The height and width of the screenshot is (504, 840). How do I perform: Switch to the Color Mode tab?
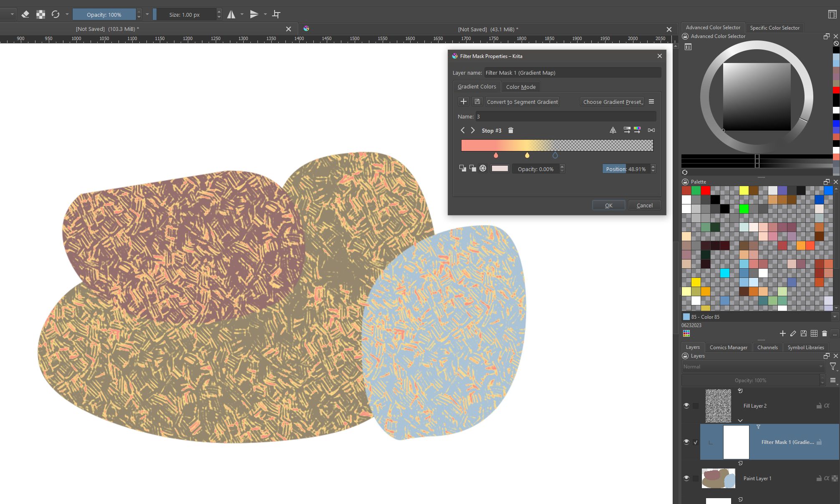520,87
